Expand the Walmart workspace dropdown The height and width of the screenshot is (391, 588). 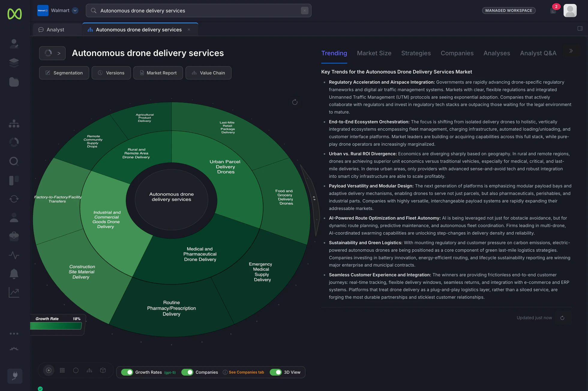75,10
